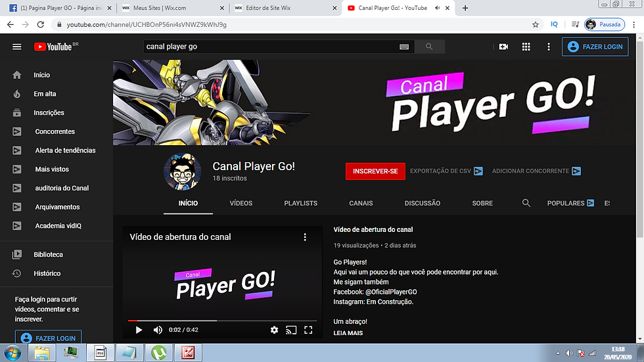This screenshot has width=644, height=362.
Task: Open Academia vidIQ item
Action: click(x=57, y=226)
